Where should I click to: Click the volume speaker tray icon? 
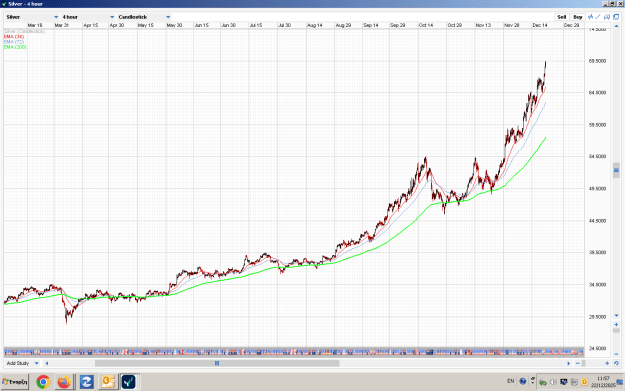pyautogui.click(x=553, y=382)
